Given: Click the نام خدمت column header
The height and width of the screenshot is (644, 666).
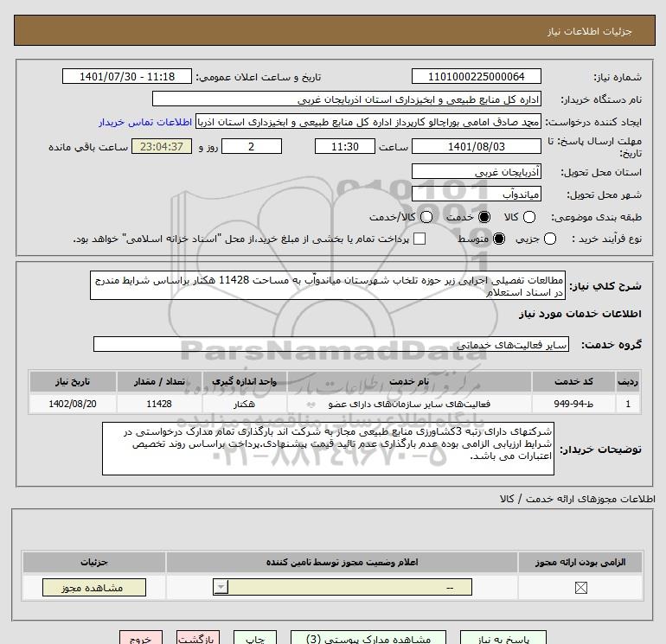Looking at the screenshot, I should pos(409,381).
